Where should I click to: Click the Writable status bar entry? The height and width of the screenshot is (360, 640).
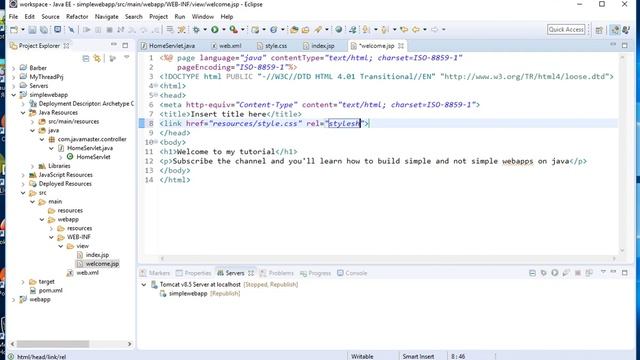(x=362, y=356)
